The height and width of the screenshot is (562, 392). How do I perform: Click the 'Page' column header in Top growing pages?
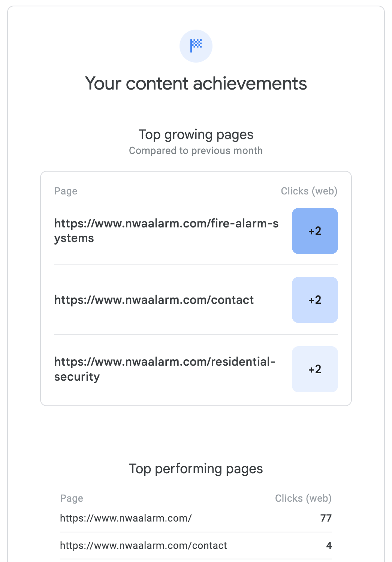(x=66, y=191)
